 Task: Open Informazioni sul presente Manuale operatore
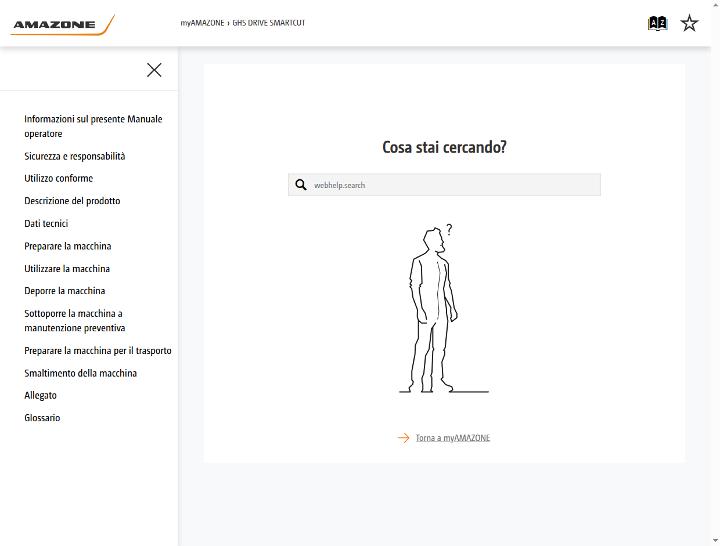(93, 126)
